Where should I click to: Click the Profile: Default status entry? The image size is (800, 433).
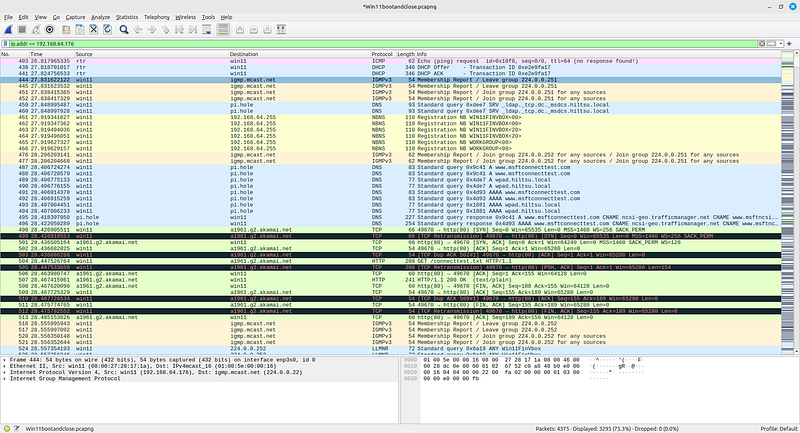tap(779, 429)
